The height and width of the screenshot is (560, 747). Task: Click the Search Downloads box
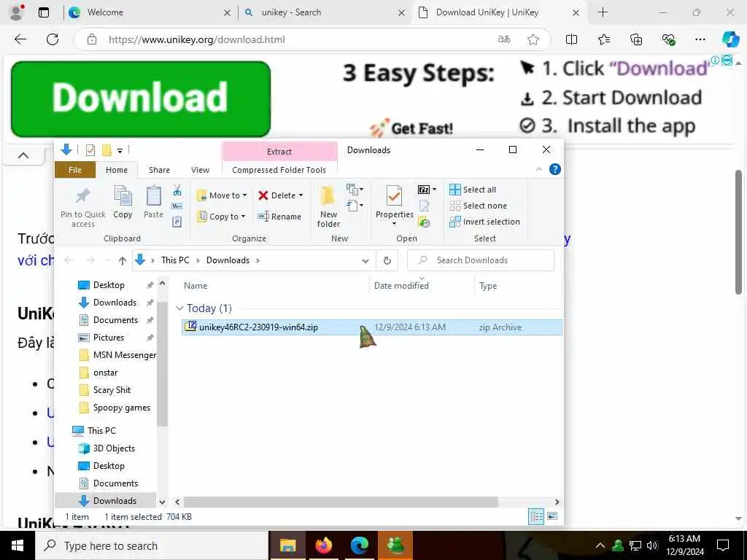(481, 260)
